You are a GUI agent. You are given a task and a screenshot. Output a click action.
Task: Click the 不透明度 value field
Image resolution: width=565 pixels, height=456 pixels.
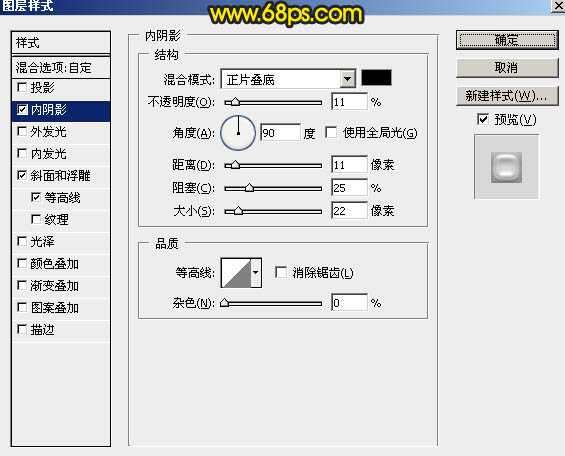[x=349, y=102]
